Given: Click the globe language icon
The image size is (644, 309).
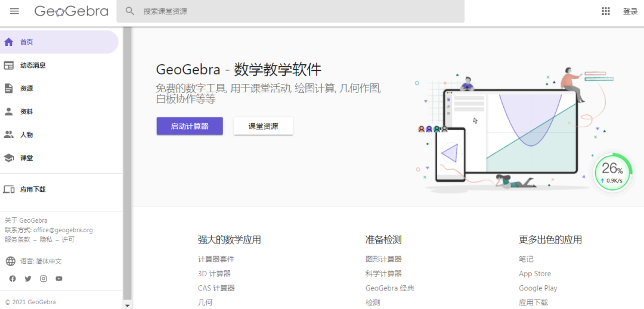Looking at the screenshot, I should (10, 261).
